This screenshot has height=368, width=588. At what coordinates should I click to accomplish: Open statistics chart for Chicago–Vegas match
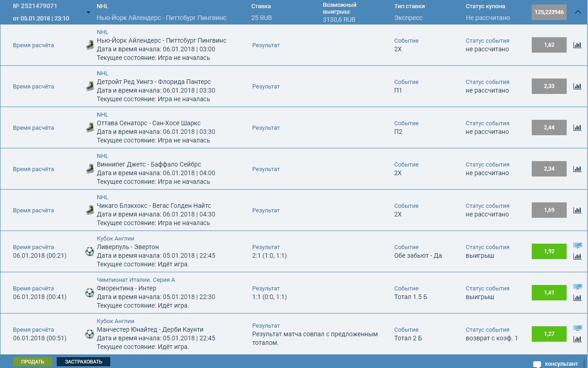(x=577, y=210)
